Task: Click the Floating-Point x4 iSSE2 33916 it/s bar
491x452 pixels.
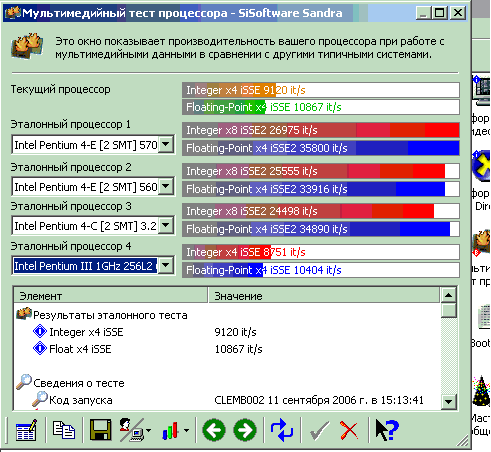Action: (321, 189)
